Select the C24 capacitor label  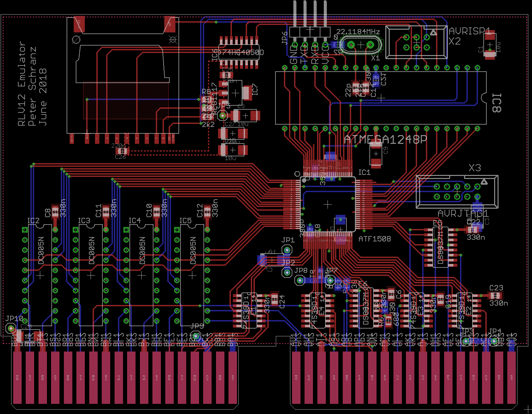(282, 302)
